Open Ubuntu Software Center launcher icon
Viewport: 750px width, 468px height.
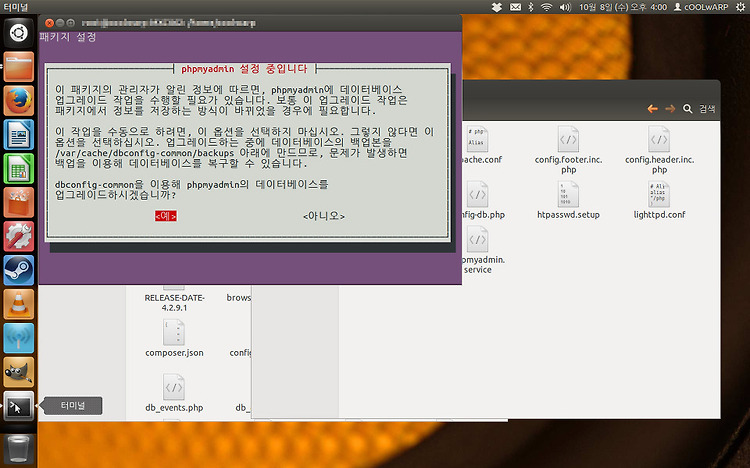(x=19, y=202)
